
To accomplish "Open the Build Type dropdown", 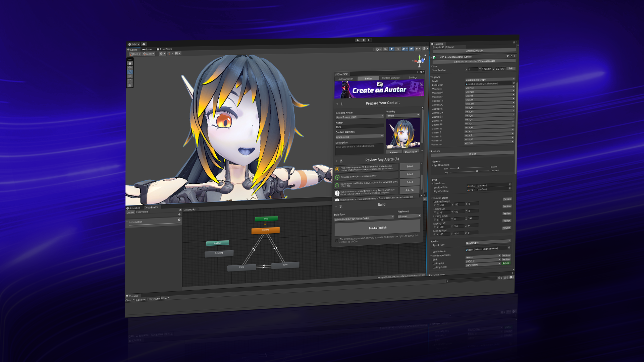I will (x=364, y=217).
